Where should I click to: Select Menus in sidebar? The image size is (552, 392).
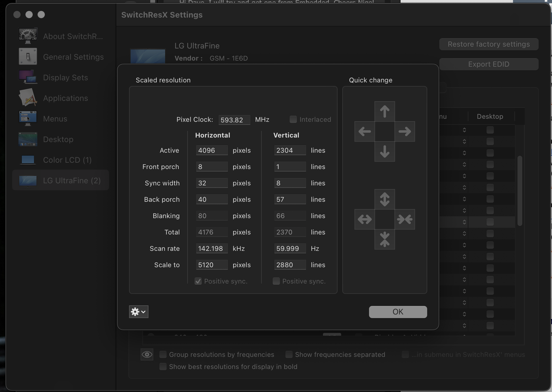pyautogui.click(x=61, y=119)
